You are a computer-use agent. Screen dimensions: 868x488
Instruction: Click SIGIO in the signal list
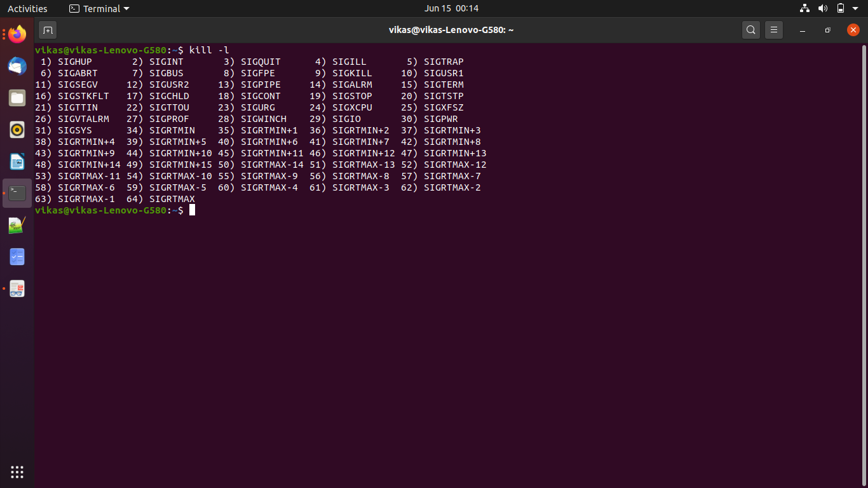coord(346,119)
